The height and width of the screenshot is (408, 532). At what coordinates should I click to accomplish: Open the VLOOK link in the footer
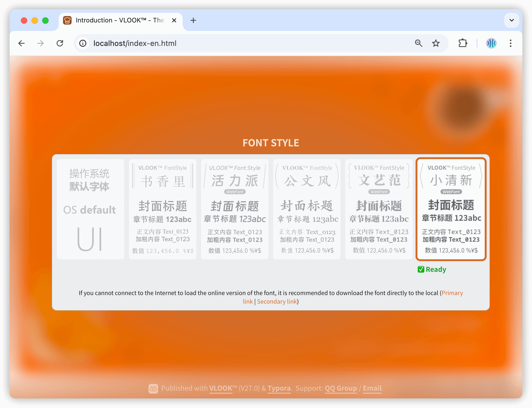click(x=221, y=388)
